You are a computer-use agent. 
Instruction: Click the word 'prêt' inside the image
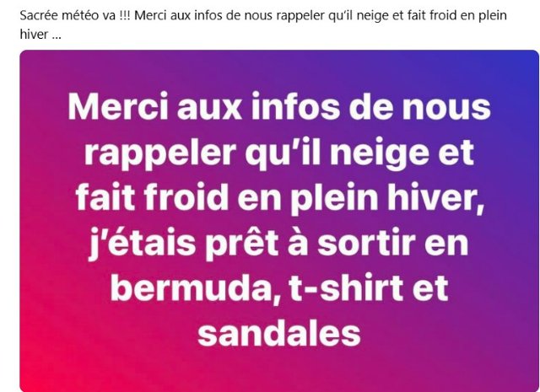click(242, 244)
